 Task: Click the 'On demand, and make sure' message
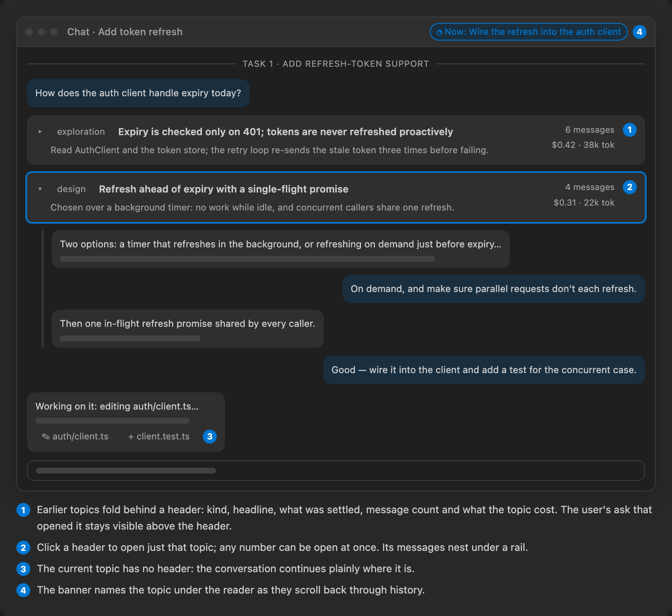pyautogui.click(x=494, y=289)
